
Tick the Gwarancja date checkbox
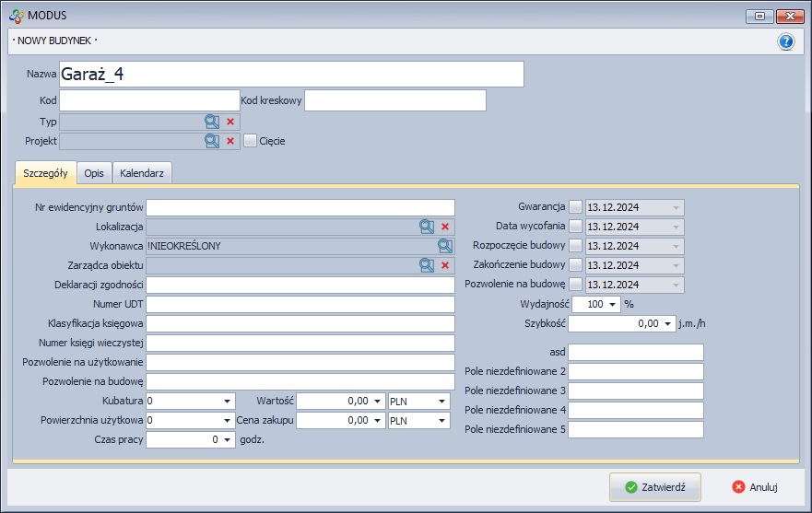[576, 207]
